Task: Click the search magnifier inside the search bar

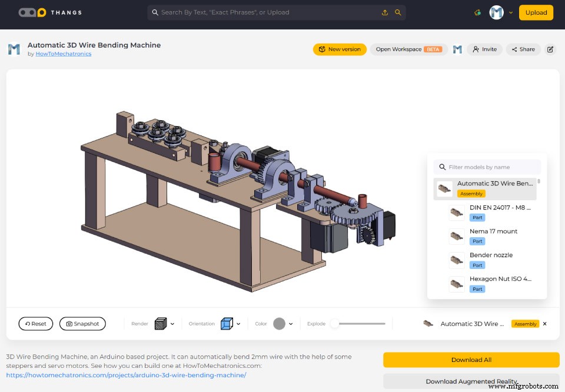Action: tap(154, 12)
